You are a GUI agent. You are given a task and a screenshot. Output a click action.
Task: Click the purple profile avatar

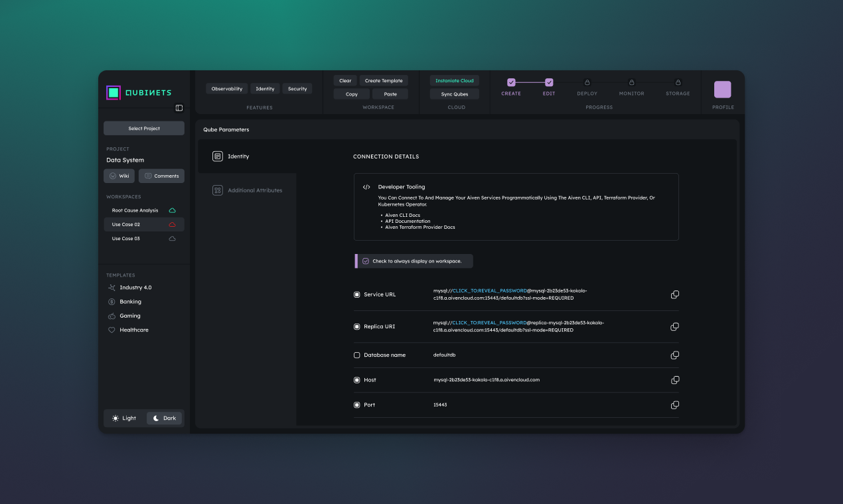tap(722, 90)
